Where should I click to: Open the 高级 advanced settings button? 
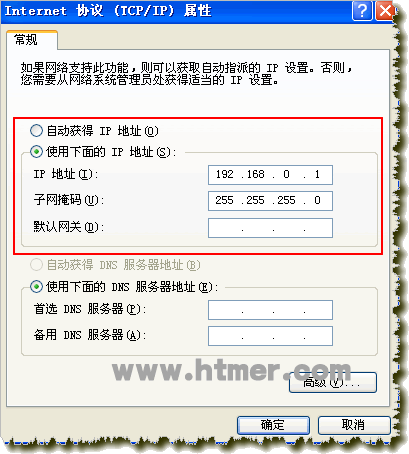[333, 383]
